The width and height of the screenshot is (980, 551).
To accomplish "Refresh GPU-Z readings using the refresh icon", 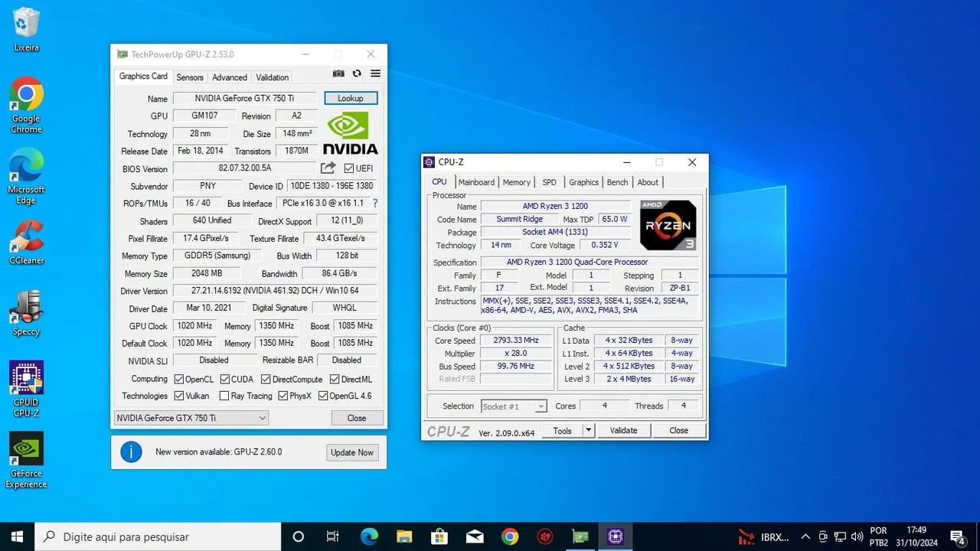I will point(357,73).
